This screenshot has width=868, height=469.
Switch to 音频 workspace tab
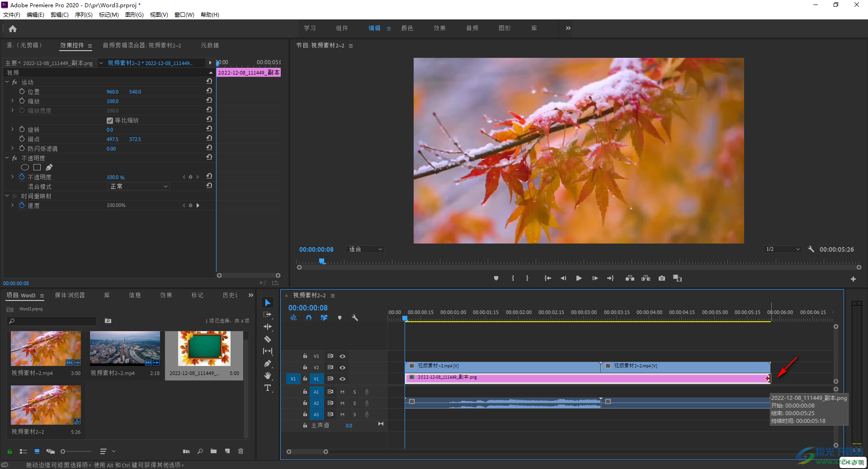point(472,28)
